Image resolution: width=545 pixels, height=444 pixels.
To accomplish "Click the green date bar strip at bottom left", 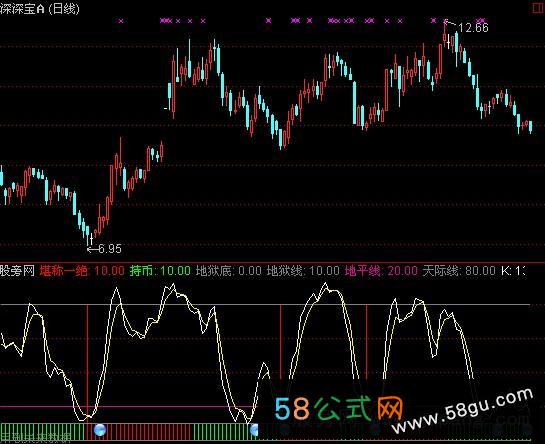I will (42, 432).
